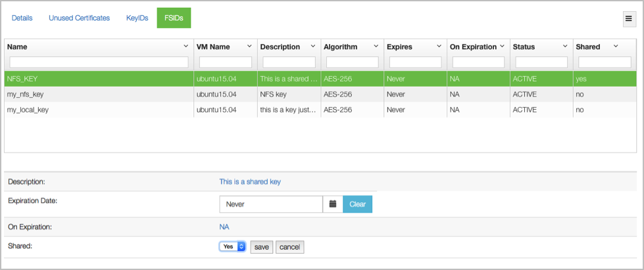
Task: Select the my_nfs_key row
Action: point(320,95)
